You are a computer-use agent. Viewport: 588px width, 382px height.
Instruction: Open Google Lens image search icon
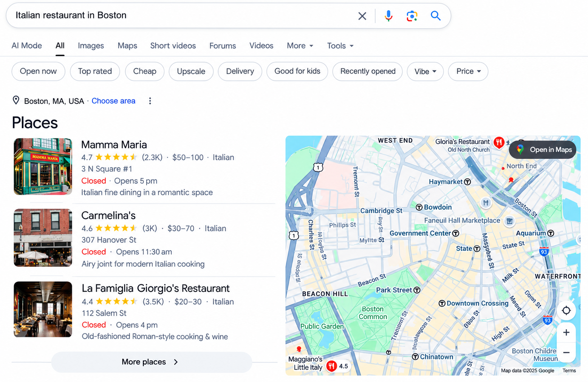412,16
